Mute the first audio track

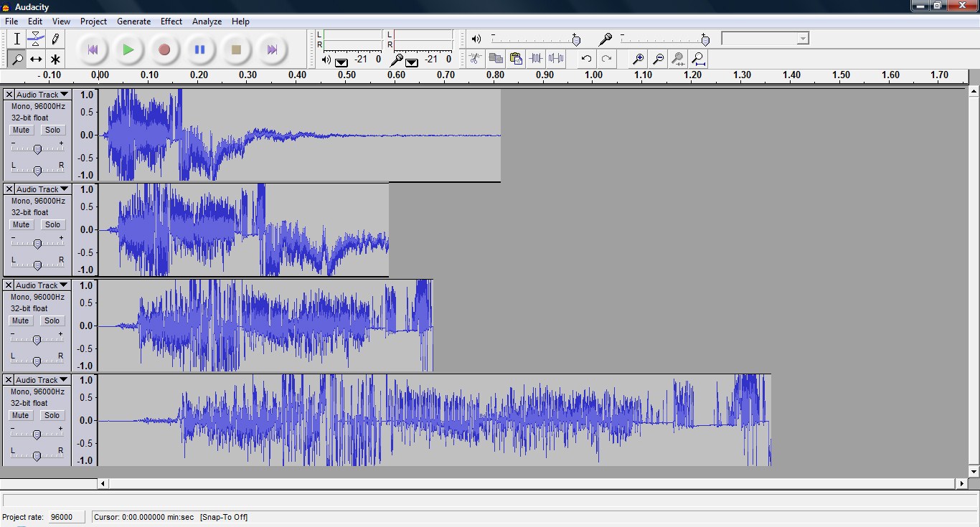[21, 130]
